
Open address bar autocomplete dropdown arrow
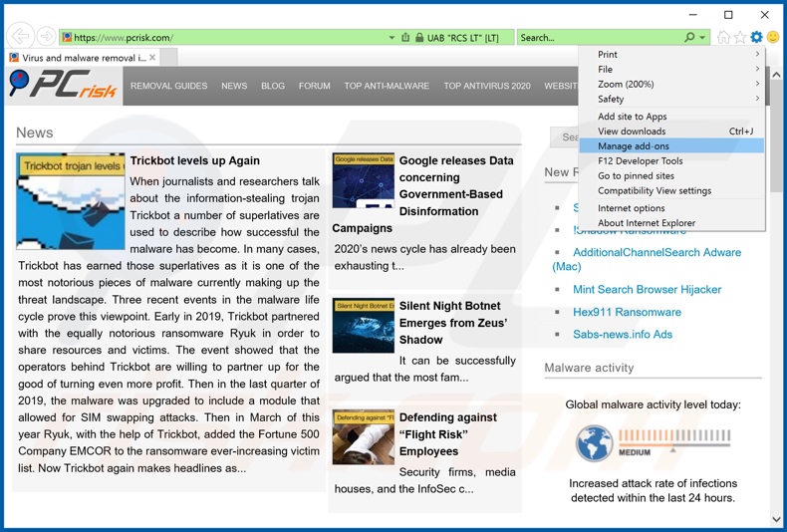pos(392,38)
